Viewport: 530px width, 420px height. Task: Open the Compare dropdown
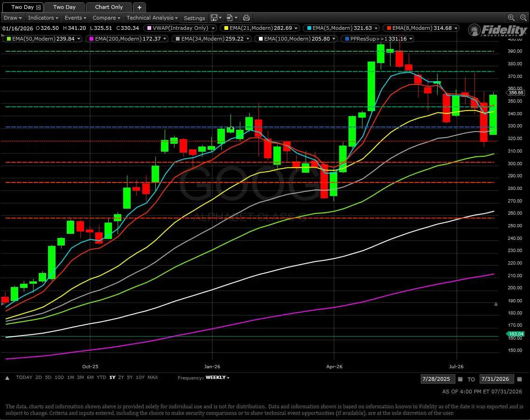click(x=106, y=18)
